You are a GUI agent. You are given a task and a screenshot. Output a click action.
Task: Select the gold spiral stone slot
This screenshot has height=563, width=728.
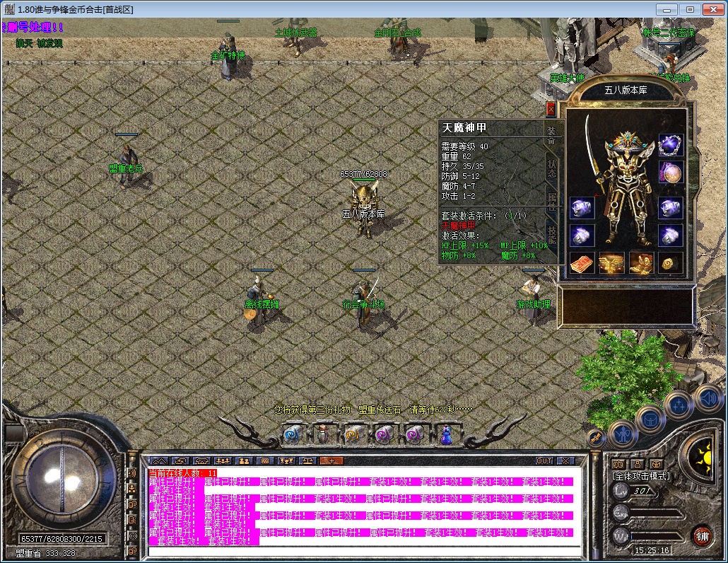tap(671, 263)
